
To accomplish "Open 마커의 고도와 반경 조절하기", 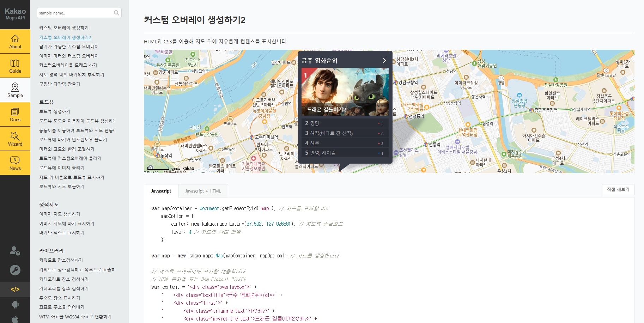I will (x=67, y=149).
